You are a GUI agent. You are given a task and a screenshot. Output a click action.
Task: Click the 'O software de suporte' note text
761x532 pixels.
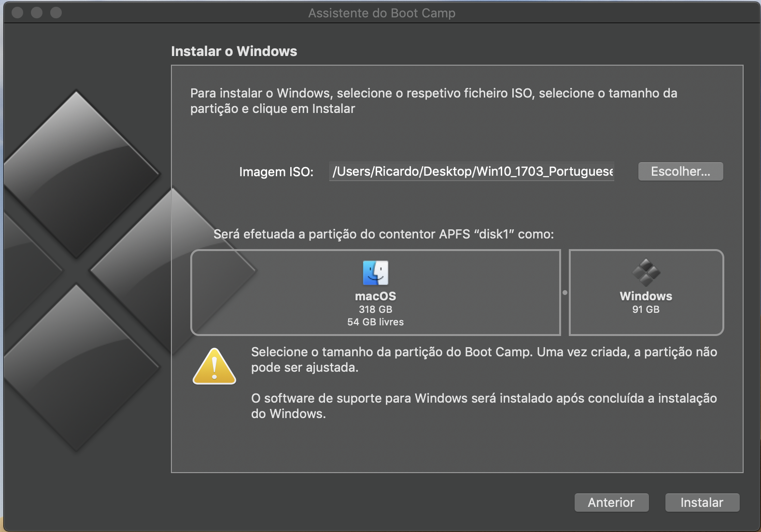(x=484, y=406)
